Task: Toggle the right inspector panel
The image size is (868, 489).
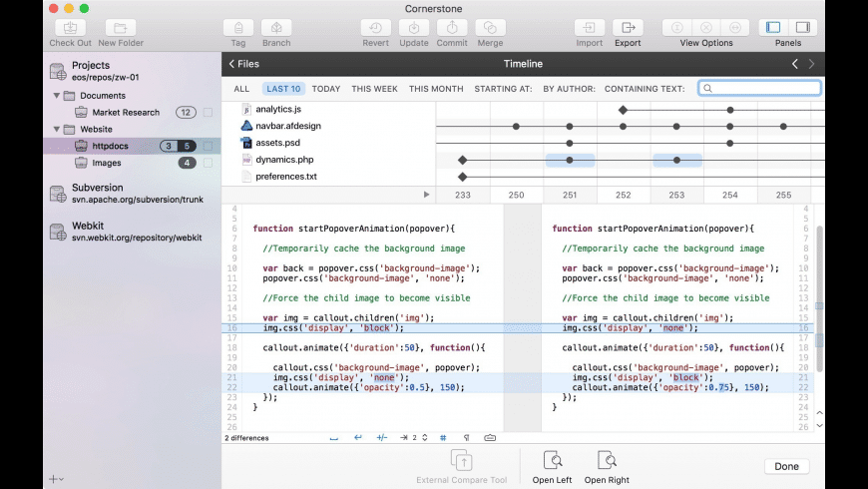Action: [803, 28]
